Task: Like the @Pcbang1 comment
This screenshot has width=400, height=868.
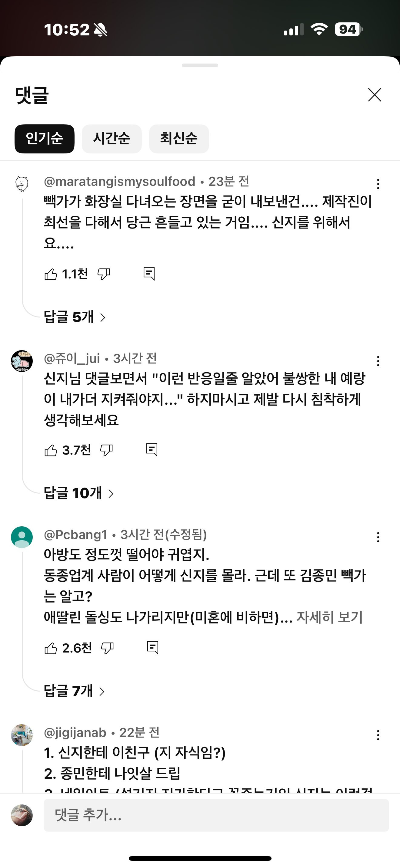Action: pos(51,648)
